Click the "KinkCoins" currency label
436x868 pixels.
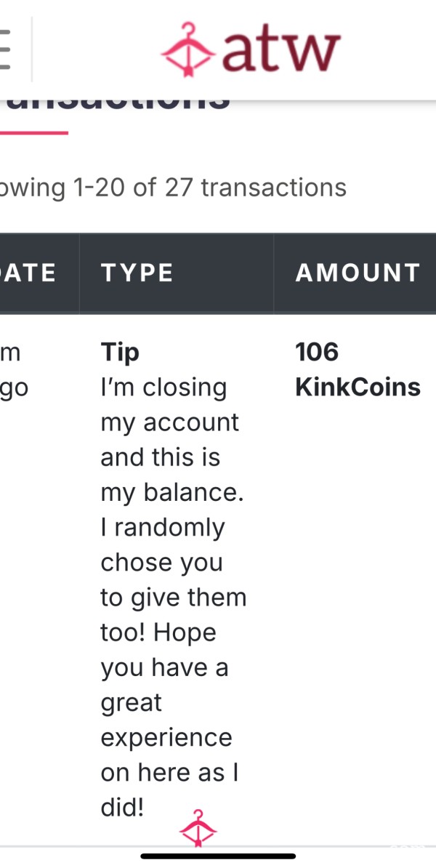358,387
